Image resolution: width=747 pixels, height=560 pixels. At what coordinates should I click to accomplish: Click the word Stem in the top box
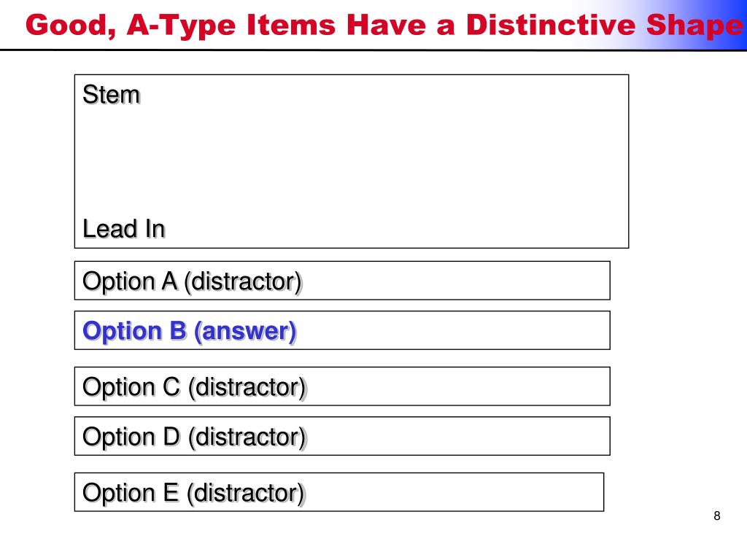pos(112,94)
